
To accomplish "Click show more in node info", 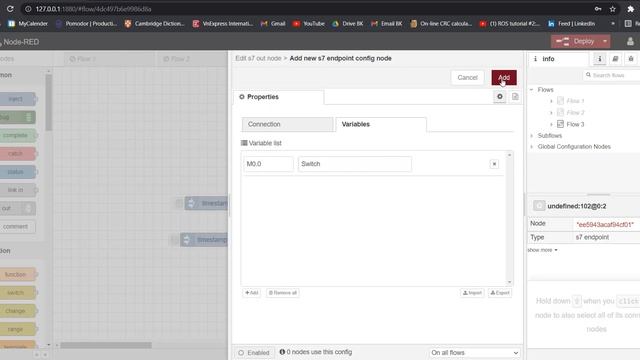I will 542,250.
